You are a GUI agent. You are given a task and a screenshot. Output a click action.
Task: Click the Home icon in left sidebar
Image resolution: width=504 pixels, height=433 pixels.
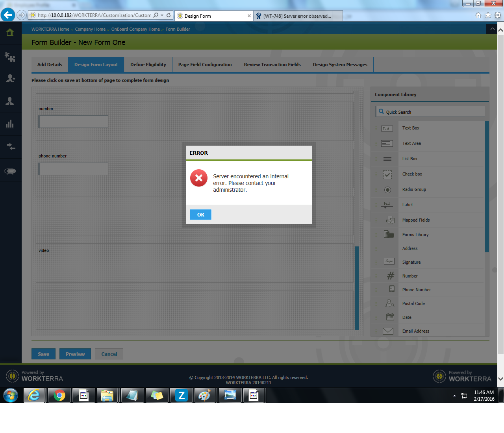pyautogui.click(x=10, y=33)
